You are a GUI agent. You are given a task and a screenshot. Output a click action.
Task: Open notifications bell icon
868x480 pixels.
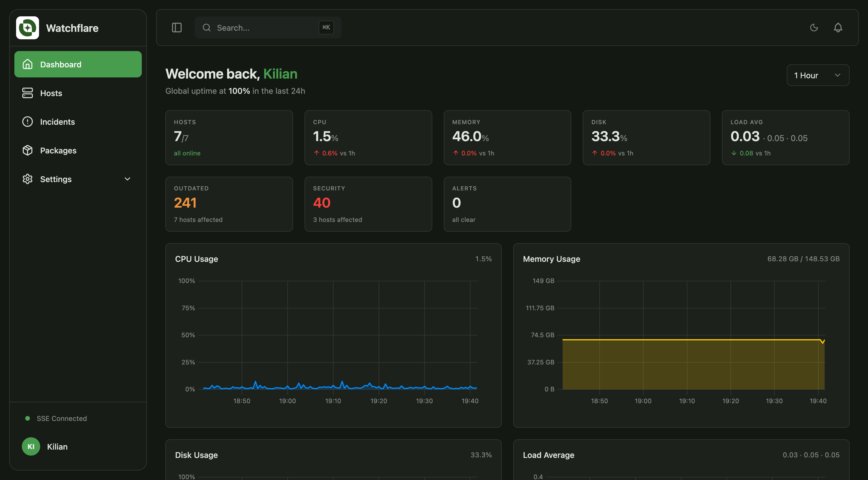[838, 28]
